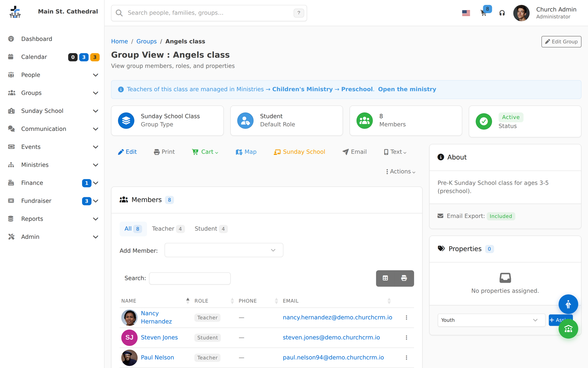Sort table by PHONE column

258,301
